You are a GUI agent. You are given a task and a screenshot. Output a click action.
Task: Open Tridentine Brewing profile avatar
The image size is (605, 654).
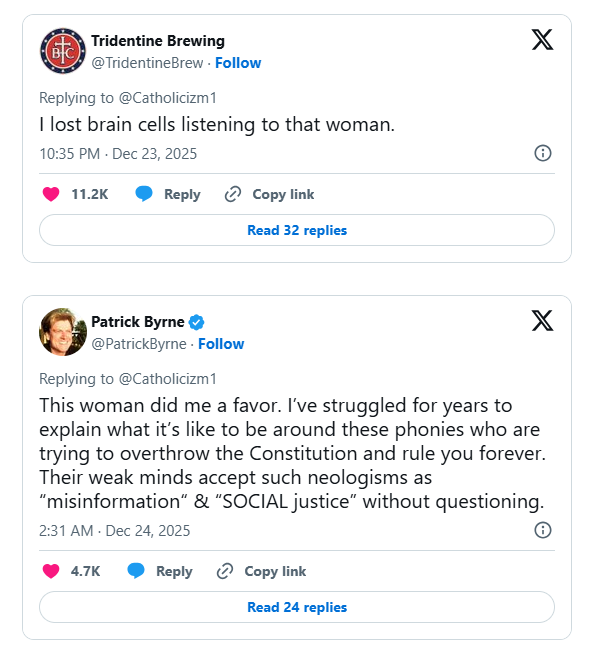(63, 51)
